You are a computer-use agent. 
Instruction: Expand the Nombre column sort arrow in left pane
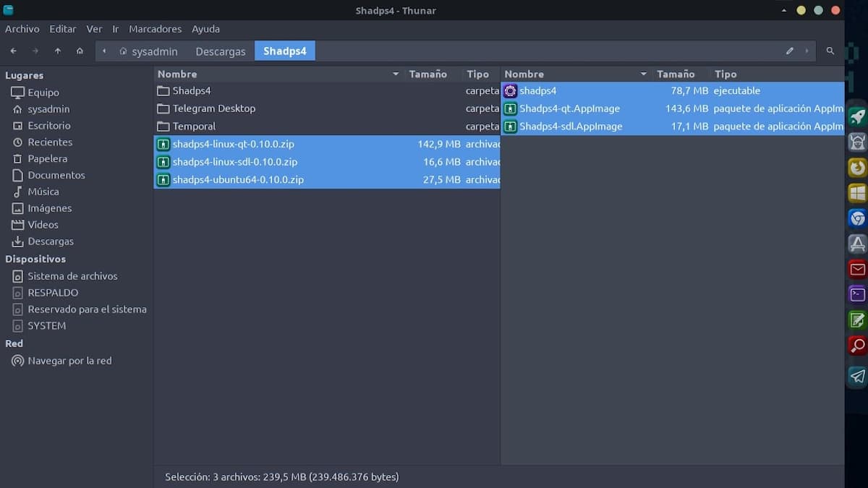[396, 74]
